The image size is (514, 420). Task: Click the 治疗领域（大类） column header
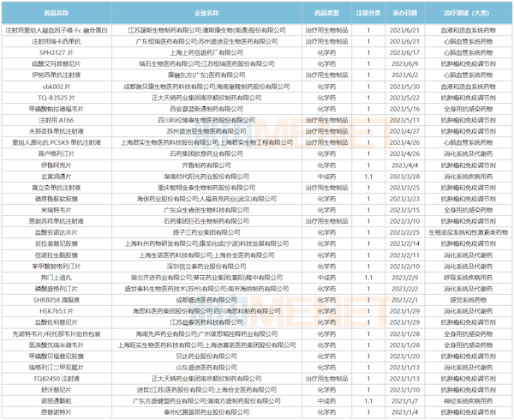click(469, 13)
